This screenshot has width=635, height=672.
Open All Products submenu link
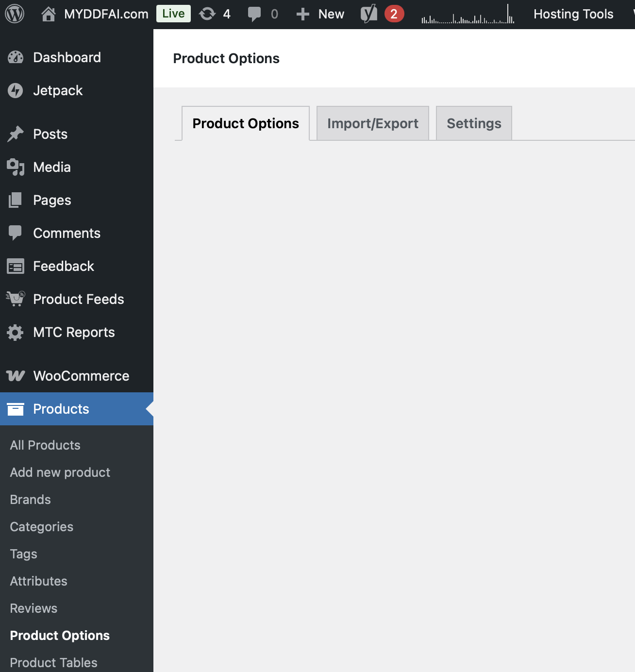(x=45, y=445)
